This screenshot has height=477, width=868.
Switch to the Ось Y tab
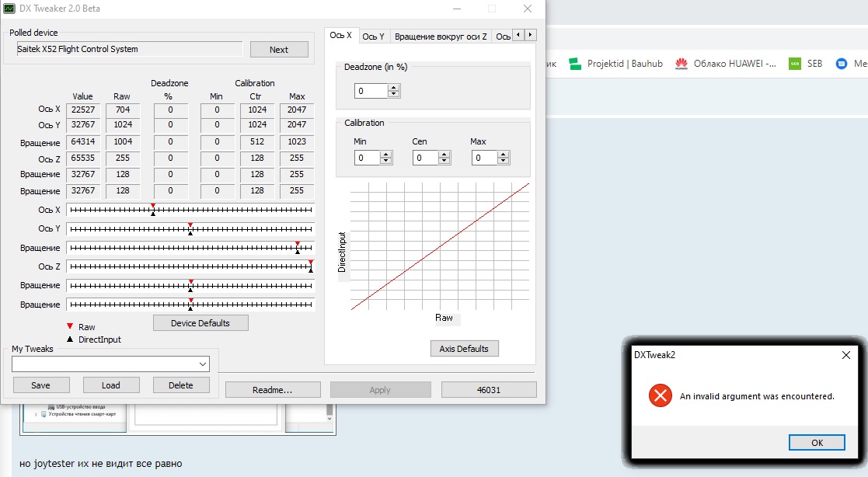click(x=374, y=37)
